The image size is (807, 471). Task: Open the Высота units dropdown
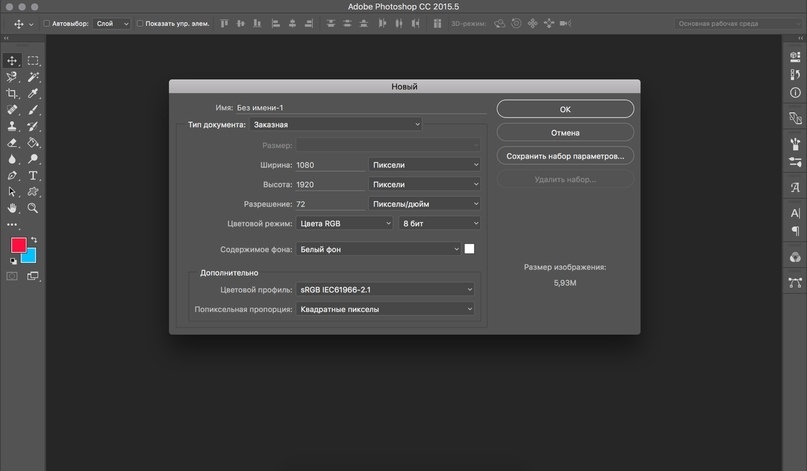tap(425, 184)
